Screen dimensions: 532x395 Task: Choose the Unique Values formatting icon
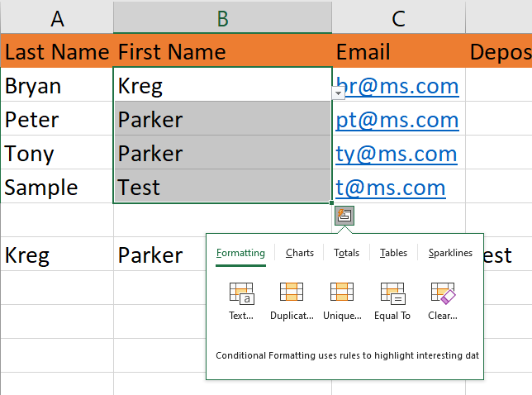pos(342,294)
